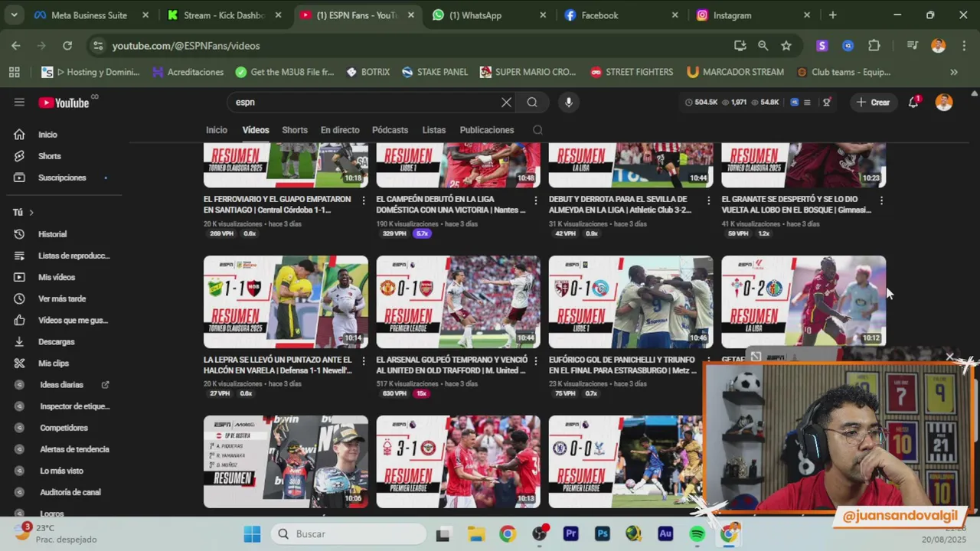The width and height of the screenshot is (980, 551).
Task: Switch to the En directo channel tab
Action: tap(340, 130)
